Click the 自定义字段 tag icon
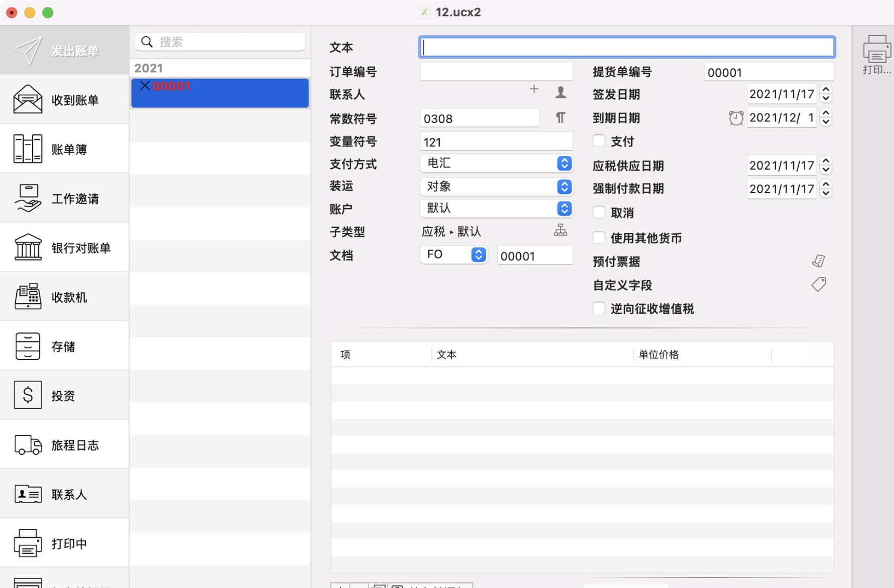The image size is (894, 588). coord(819,285)
